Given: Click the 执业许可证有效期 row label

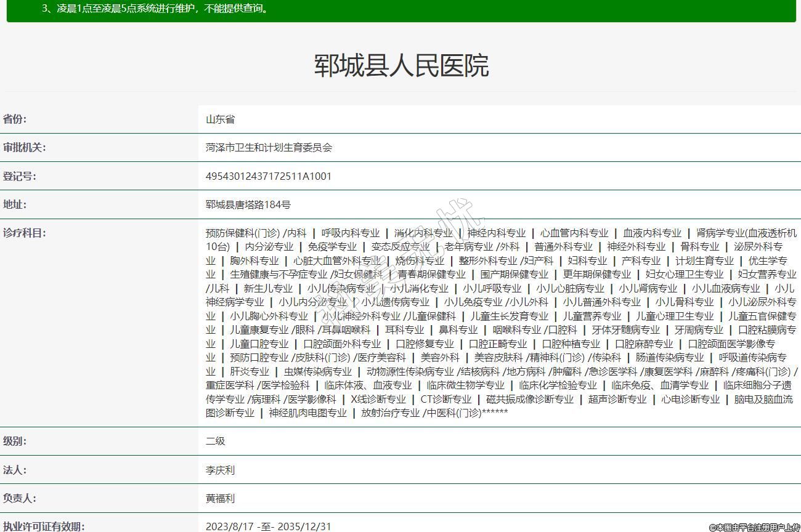Looking at the screenshot, I should click(43, 526).
